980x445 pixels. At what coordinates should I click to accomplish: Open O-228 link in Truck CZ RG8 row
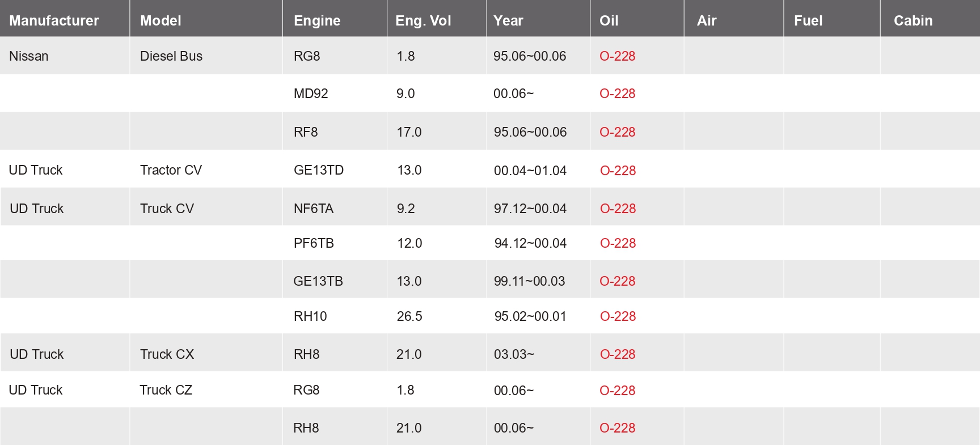point(617,391)
